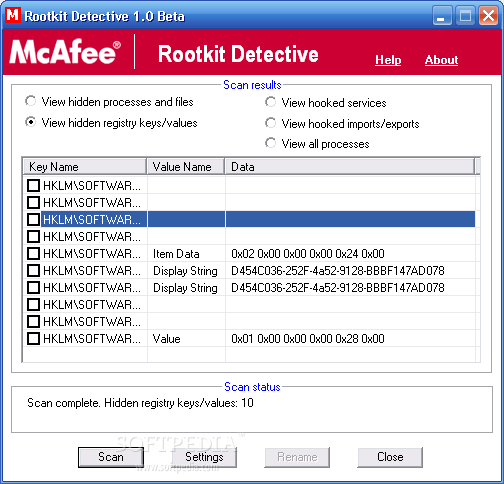Viewport: 504px width, 484px height.
Task: Sort by Value Name column header
Action: (186, 166)
